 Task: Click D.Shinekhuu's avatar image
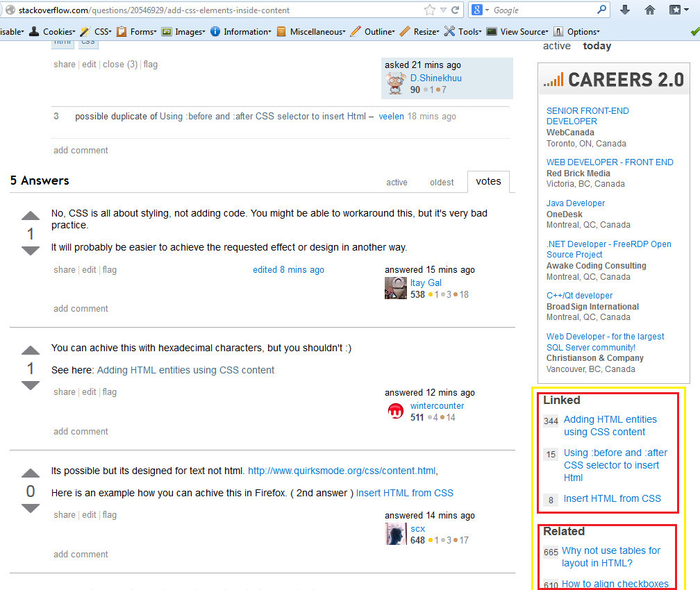click(396, 83)
